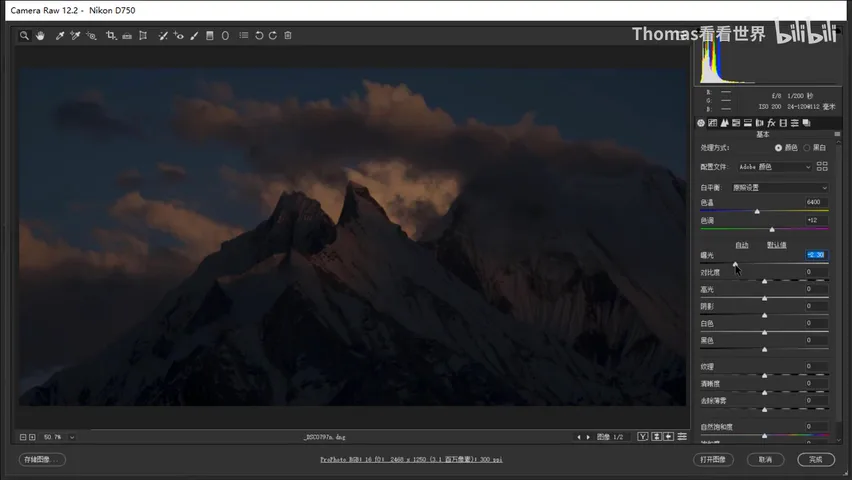Image resolution: width=852 pixels, height=480 pixels.
Task: Select the Hand tool
Action: [40, 35]
